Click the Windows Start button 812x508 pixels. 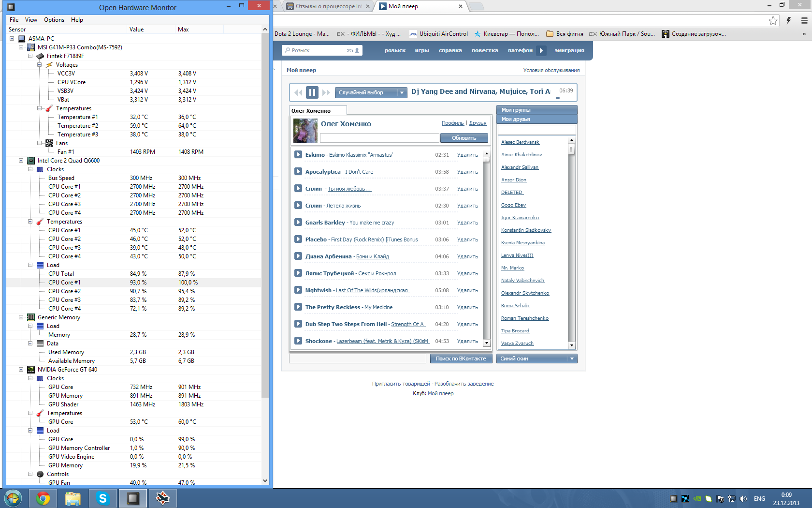tap(13, 498)
